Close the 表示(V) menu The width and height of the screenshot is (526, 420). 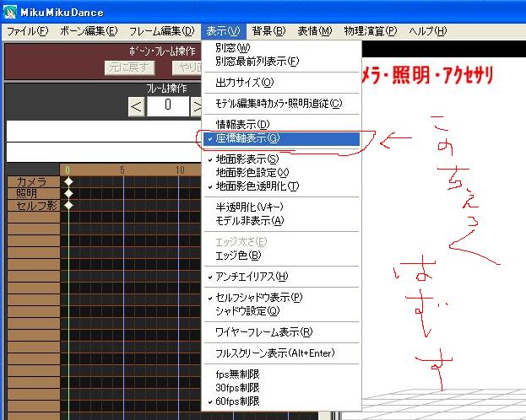224,31
